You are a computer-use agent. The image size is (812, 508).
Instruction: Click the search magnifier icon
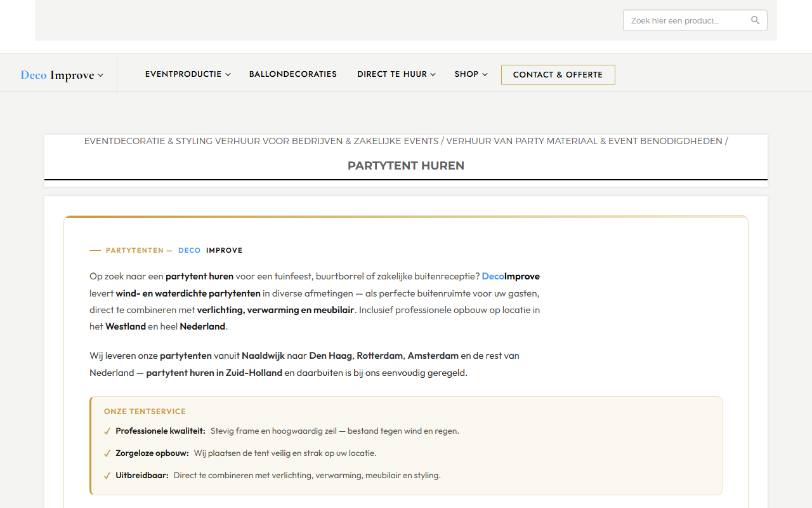(x=755, y=20)
